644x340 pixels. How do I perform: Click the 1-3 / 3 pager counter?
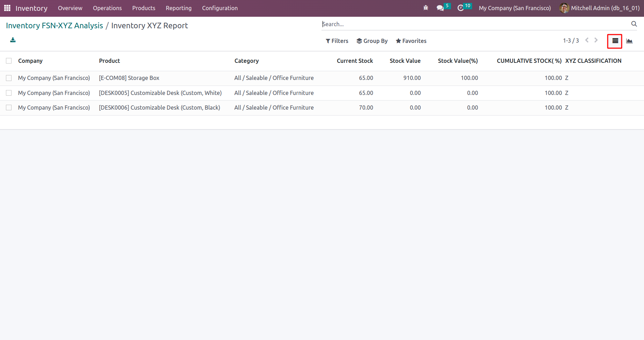571,40
